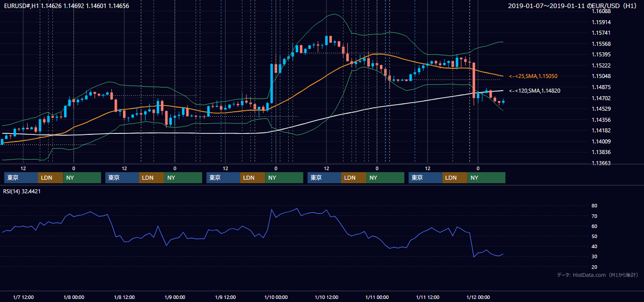Click the HistData.com data source note
Screen dimensions: 644x302
pyautogui.click(x=598, y=275)
